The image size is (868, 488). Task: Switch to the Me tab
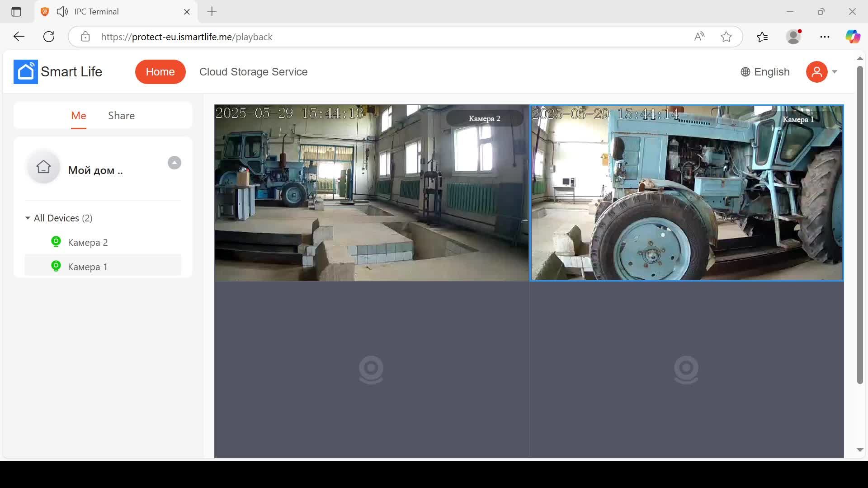tap(79, 116)
